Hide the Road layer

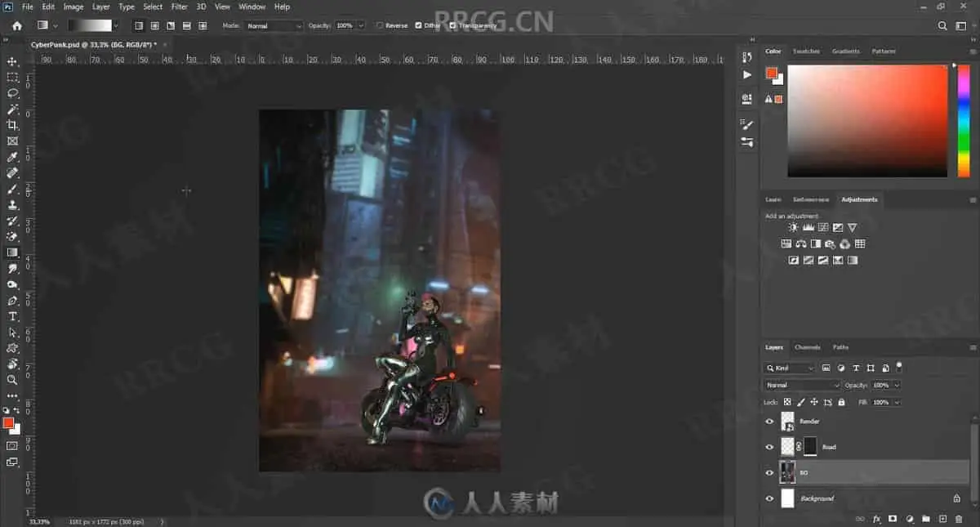768,447
